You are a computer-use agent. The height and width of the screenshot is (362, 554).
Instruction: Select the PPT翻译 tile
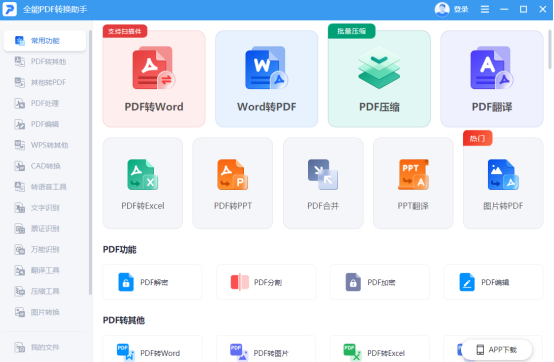[x=413, y=183]
